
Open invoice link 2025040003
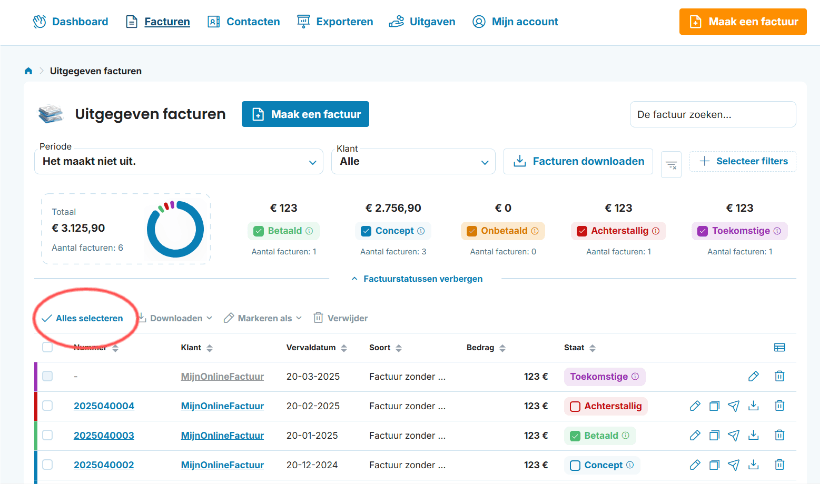(x=104, y=435)
